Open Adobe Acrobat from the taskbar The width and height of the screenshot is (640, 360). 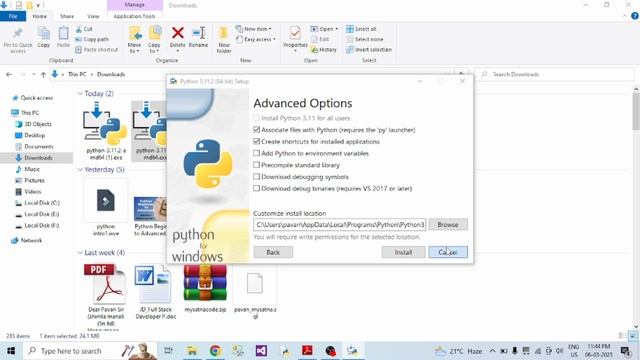pyautogui.click(x=307, y=351)
